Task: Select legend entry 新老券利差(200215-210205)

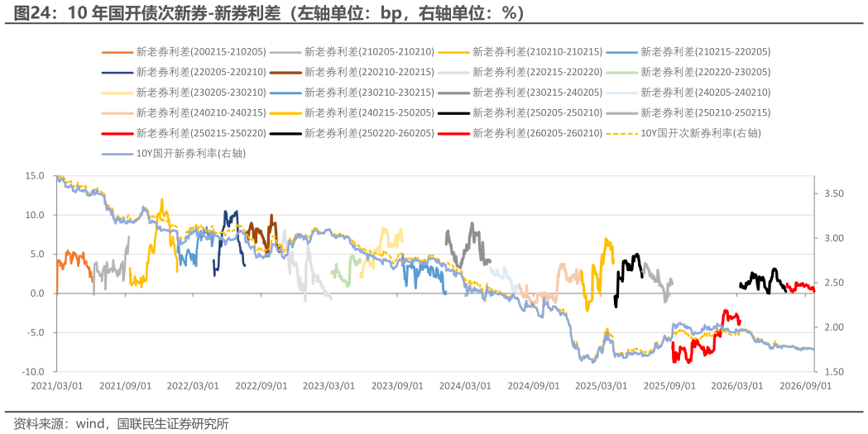Action: (184, 52)
